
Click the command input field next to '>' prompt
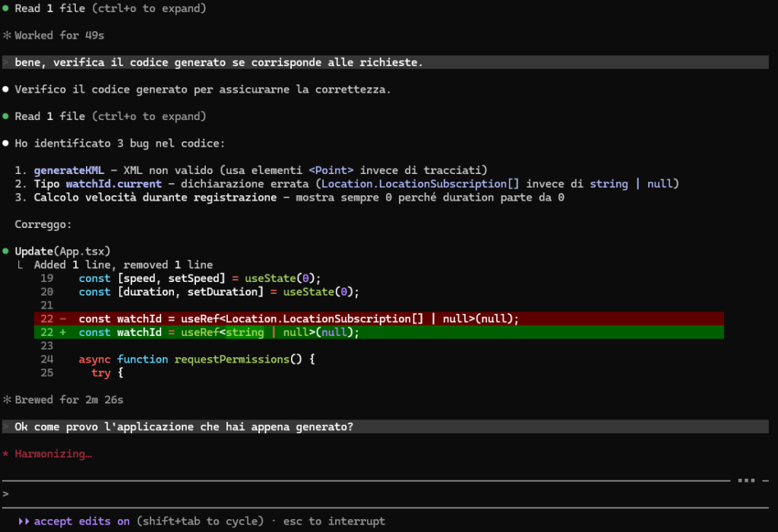click(x=380, y=493)
